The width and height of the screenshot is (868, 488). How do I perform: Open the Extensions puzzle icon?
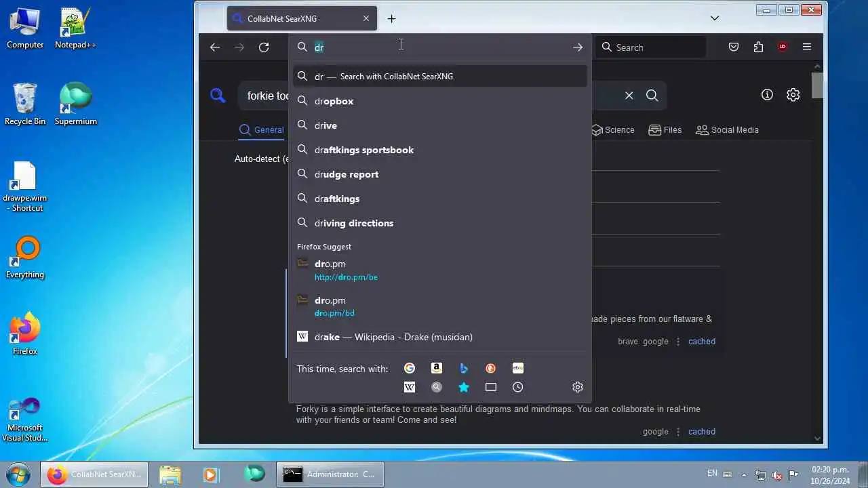pyautogui.click(x=758, y=47)
